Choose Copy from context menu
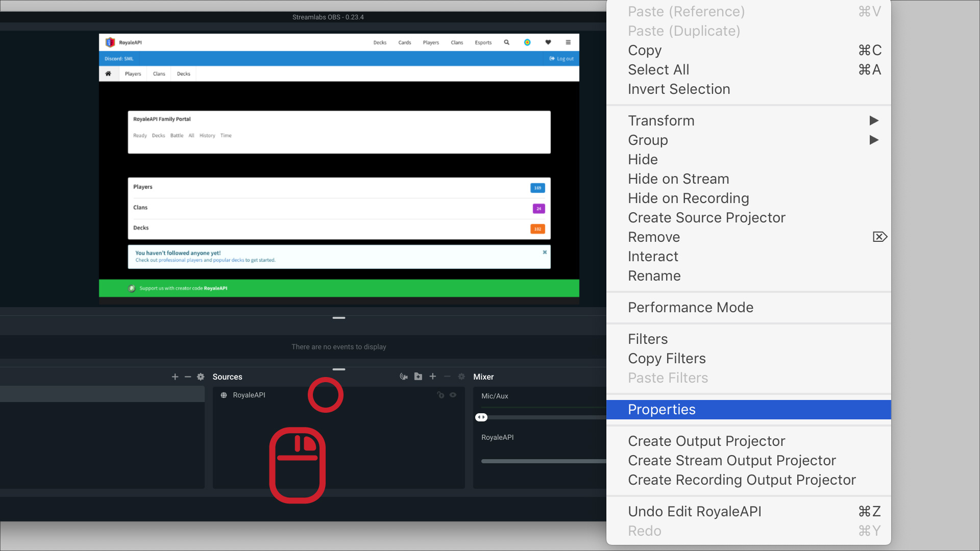Viewport: 980px width, 551px height. [749, 50]
